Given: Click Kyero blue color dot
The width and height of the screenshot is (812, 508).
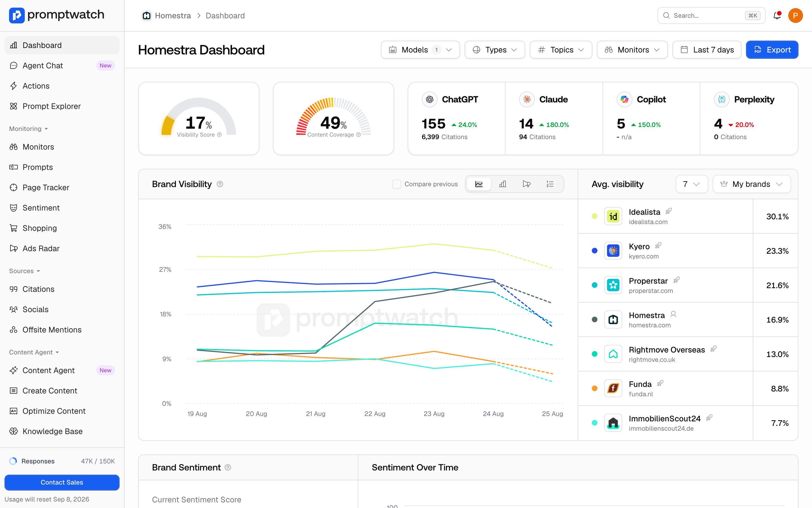Looking at the screenshot, I should pos(595,251).
